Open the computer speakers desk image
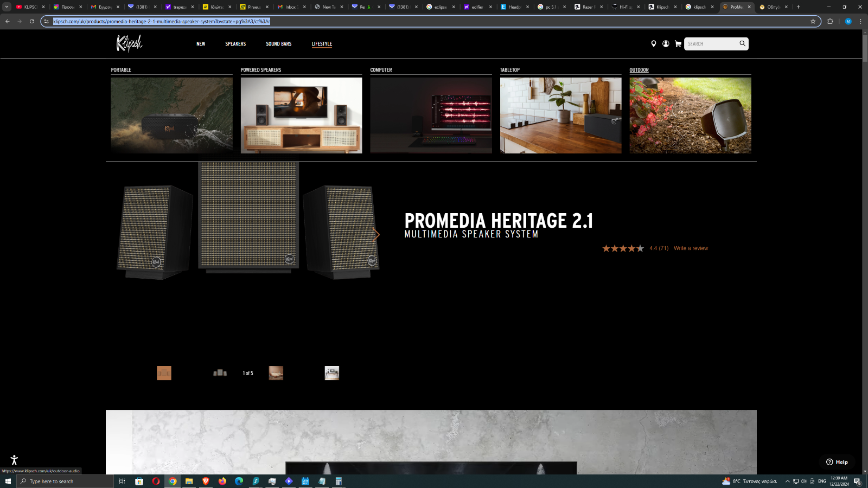This screenshot has height=488, width=868. 431,115
